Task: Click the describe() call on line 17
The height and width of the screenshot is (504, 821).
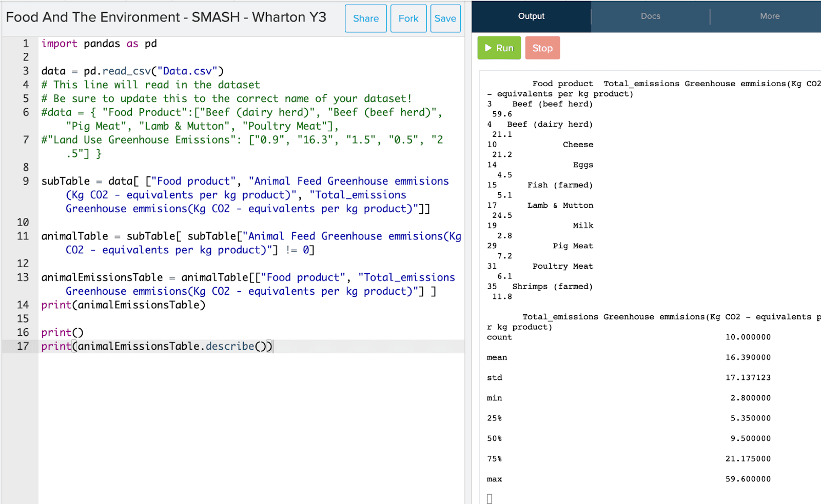Action: coord(229,347)
